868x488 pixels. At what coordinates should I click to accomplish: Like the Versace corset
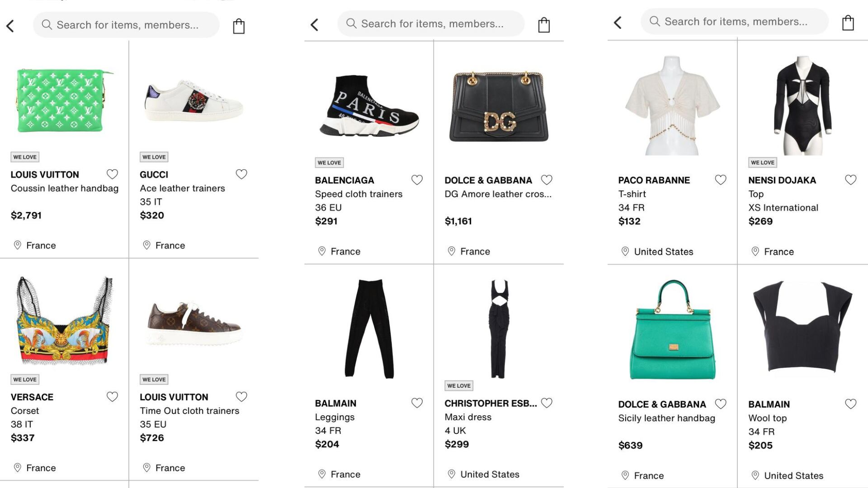(112, 397)
